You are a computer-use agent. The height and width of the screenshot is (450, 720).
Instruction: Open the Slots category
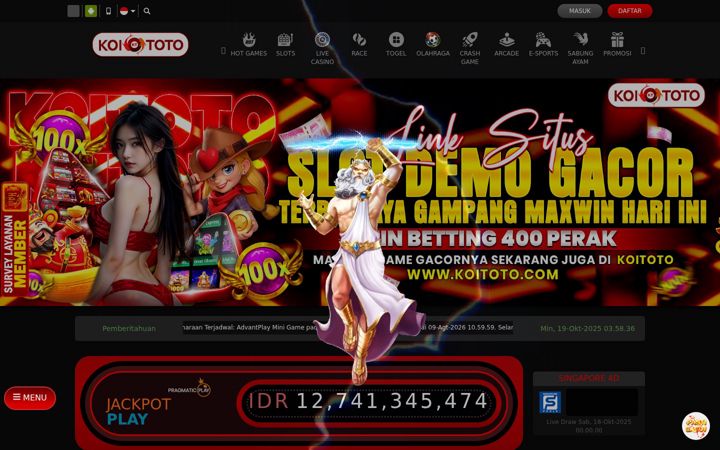pyautogui.click(x=285, y=45)
